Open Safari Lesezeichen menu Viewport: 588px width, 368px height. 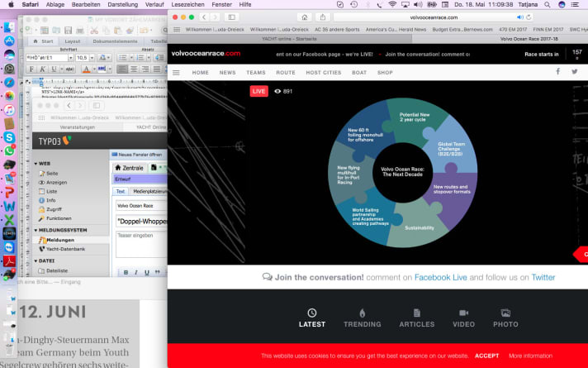[x=187, y=4]
